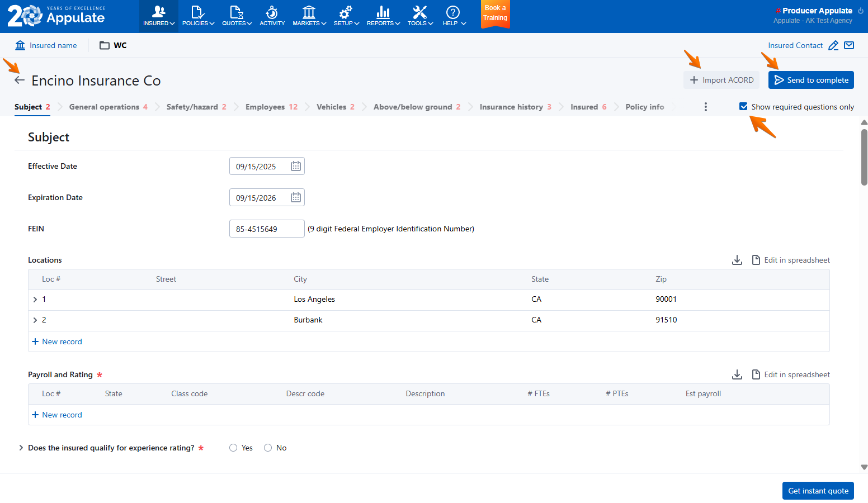This screenshot has height=503, width=868.
Task: Click the Burbank city cell
Action: (308, 320)
